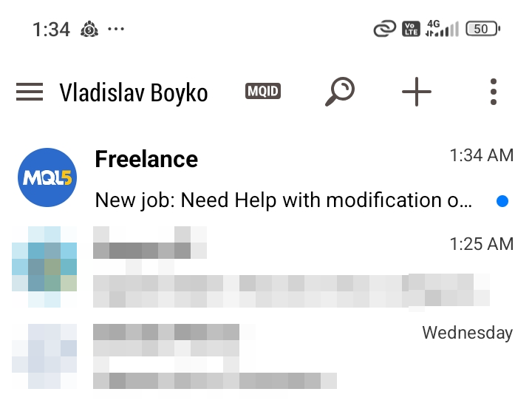
Task: Tap the VoLTE status icon
Action: pos(410,30)
